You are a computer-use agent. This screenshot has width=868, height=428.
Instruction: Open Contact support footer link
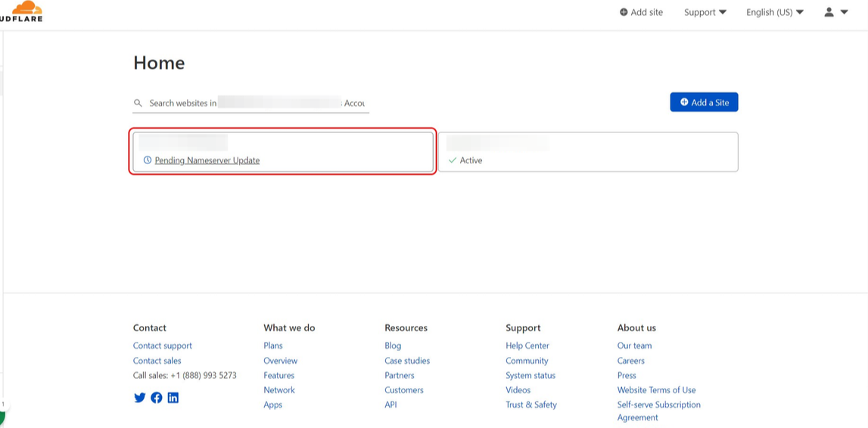[x=163, y=346]
